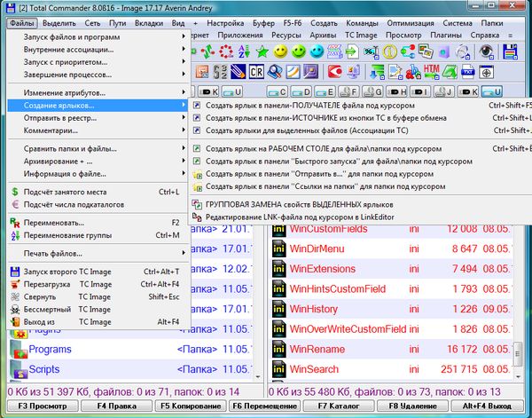Expand the Запуск с приоритетом submenu
Image resolution: width=532 pixels, height=418 pixels.
(x=98, y=62)
